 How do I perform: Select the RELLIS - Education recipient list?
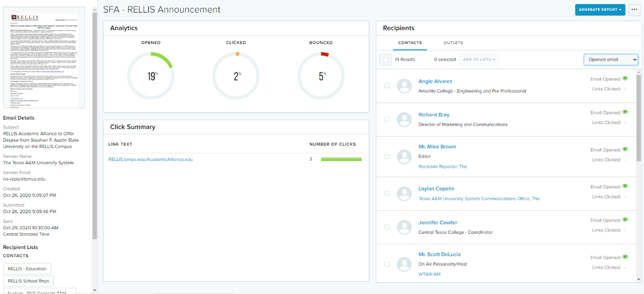[x=27, y=269]
